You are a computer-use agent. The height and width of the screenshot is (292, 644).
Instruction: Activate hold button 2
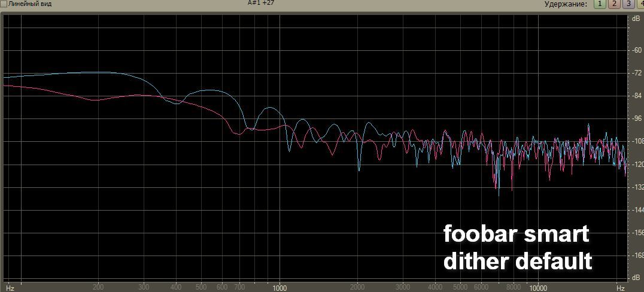click(x=614, y=4)
